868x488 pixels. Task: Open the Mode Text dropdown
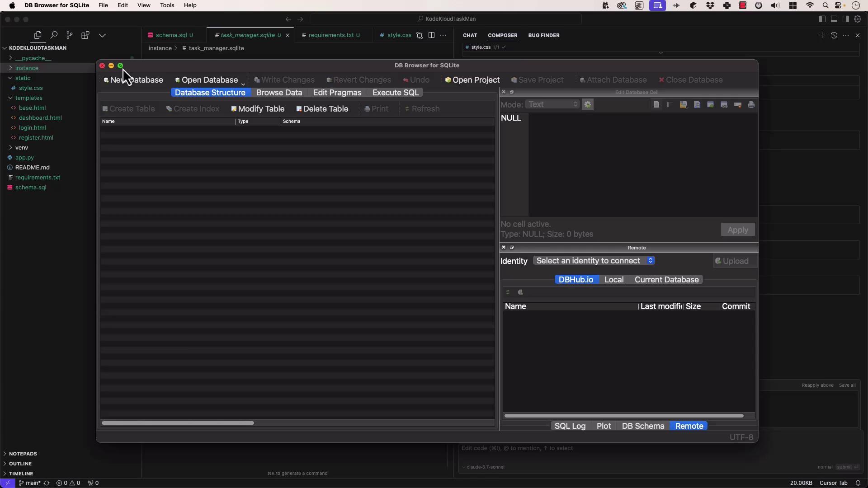pos(552,104)
